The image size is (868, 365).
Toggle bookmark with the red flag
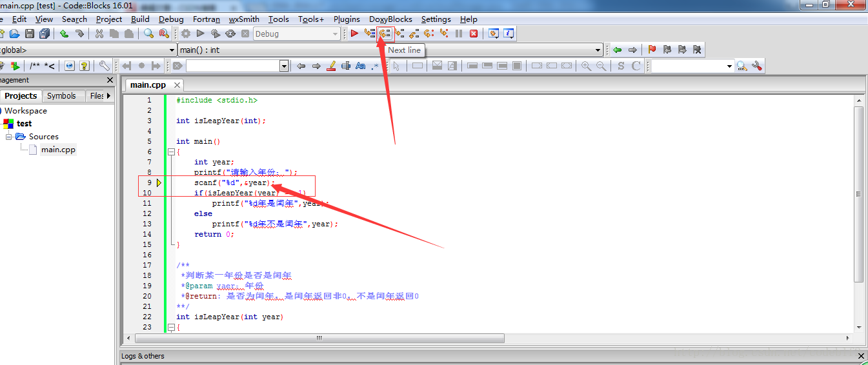click(x=652, y=50)
